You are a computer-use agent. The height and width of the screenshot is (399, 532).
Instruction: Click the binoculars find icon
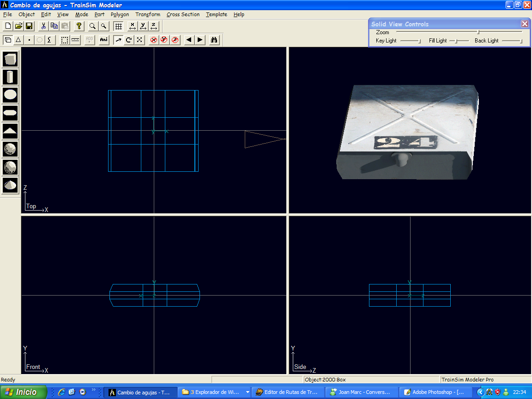coord(214,40)
